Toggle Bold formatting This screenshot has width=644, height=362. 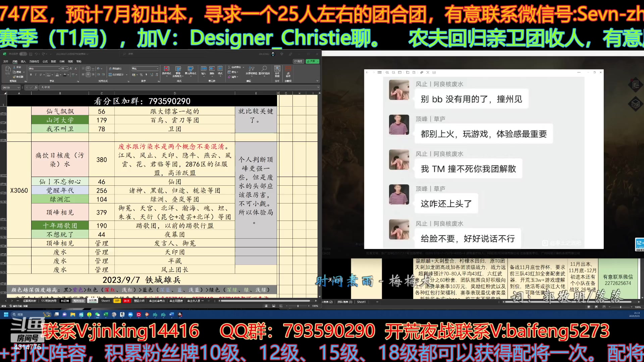pos(31,74)
